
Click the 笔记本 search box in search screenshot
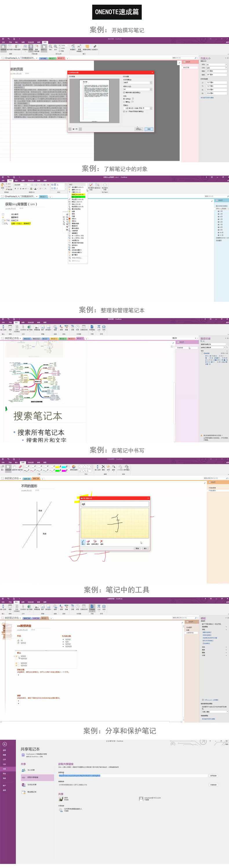click(x=185, y=338)
